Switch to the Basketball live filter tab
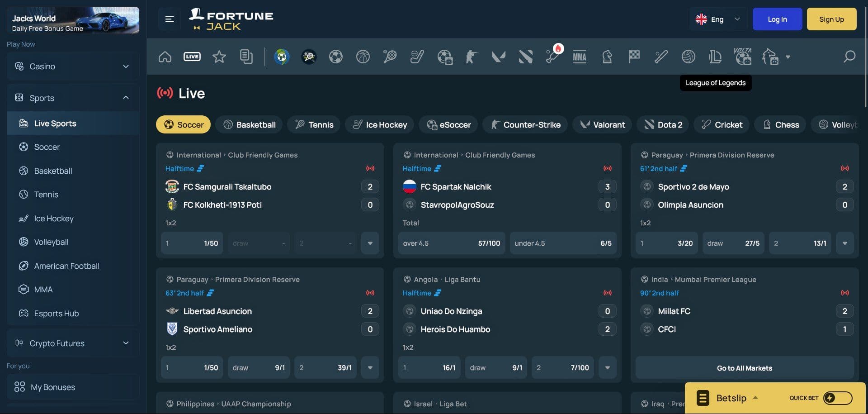Screen dimensions: 868x414 click(x=249, y=124)
